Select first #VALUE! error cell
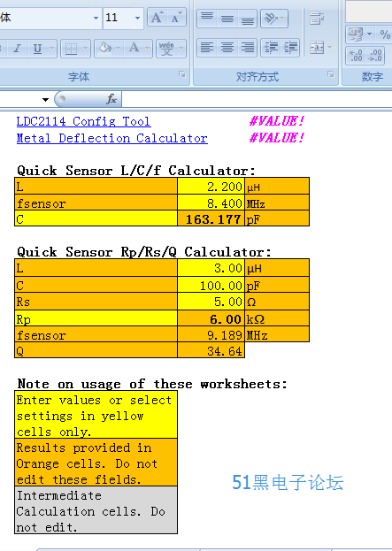This screenshot has width=392, height=551. [277, 121]
